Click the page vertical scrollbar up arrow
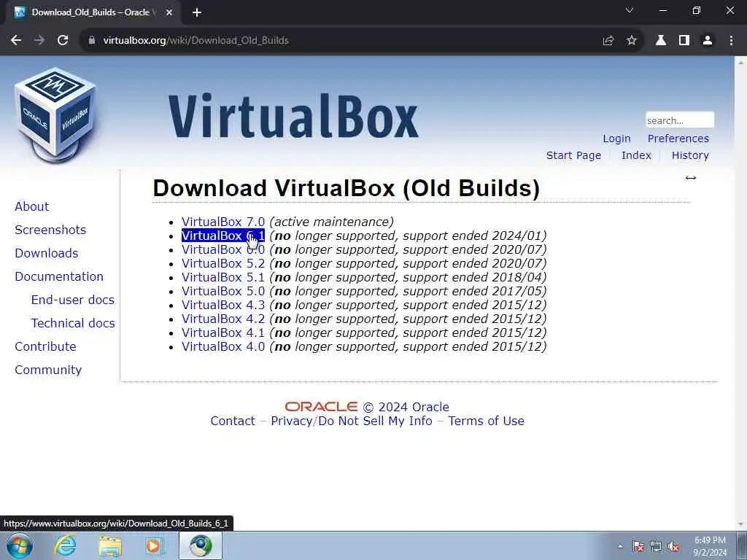 pos(740,62)
